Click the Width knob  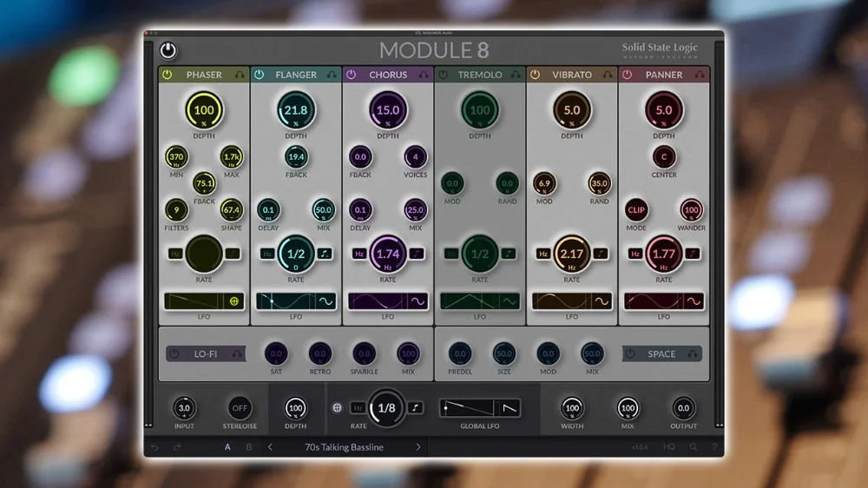coord(572,408)
